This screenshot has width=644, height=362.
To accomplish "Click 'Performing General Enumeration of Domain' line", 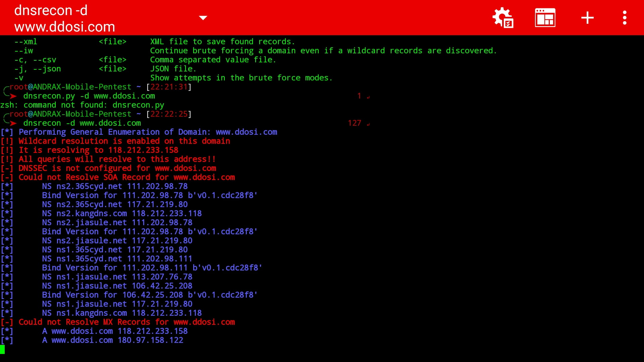I will [x=139, y=132].
